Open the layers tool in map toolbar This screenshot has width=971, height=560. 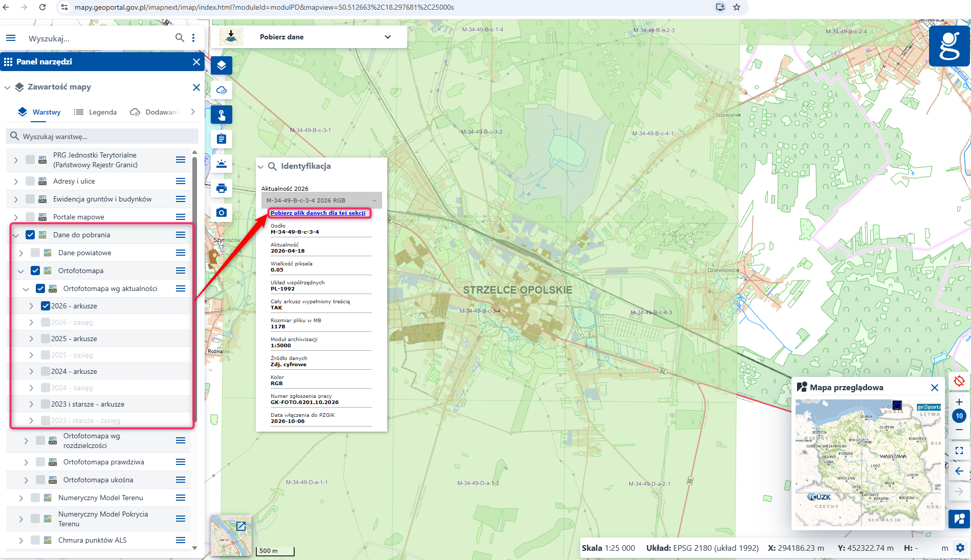pos(222,65)
